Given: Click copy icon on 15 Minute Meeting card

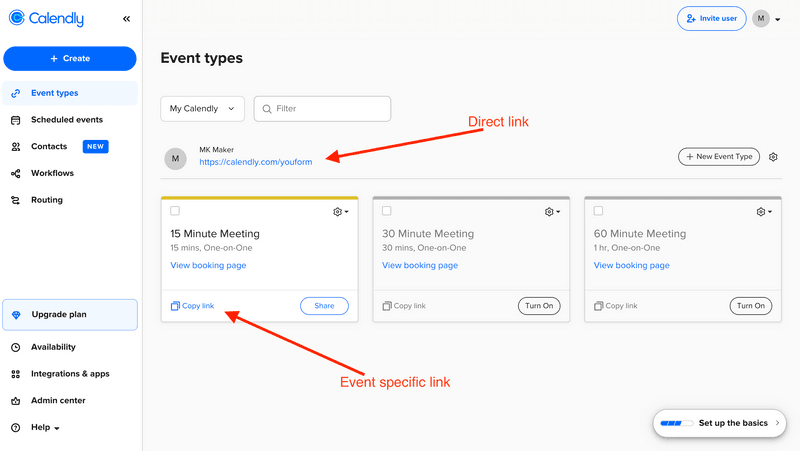Looking at the screenshot, I should 175,306.
